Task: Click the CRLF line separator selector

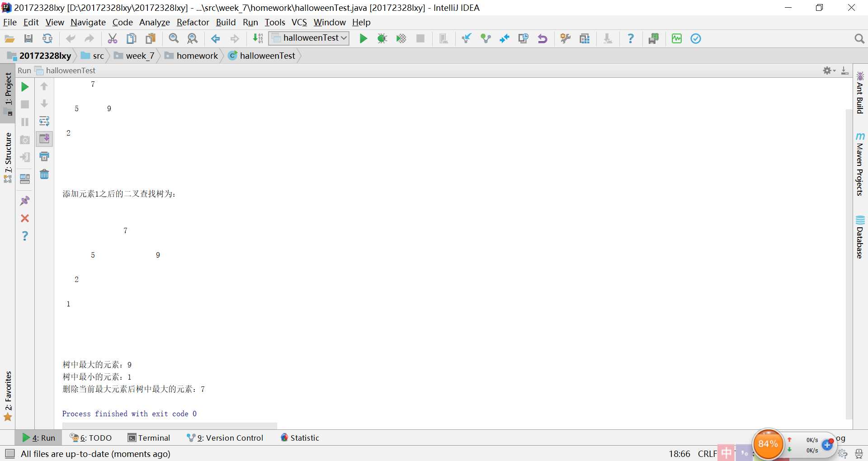Action: [707, 454]
